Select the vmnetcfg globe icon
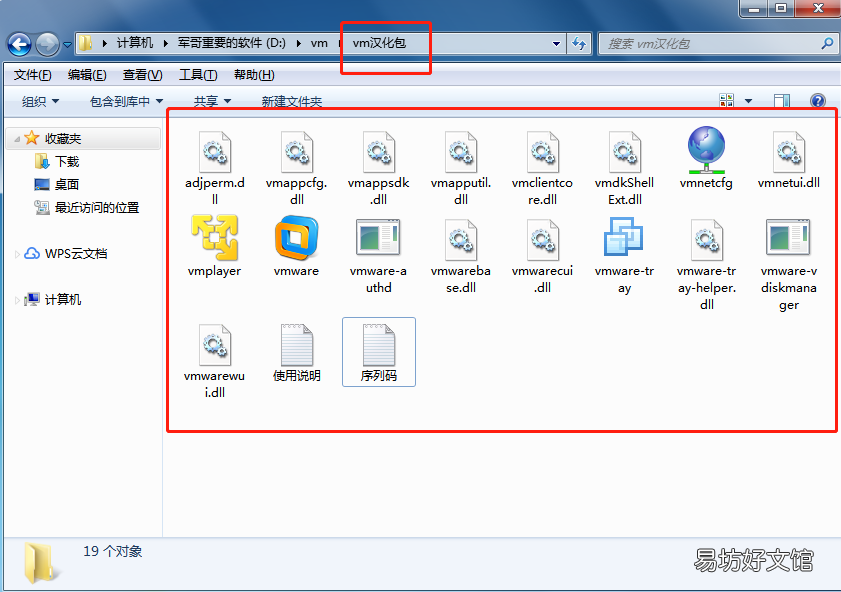This screenshot has height=592, width=841. tap(706, 150)
